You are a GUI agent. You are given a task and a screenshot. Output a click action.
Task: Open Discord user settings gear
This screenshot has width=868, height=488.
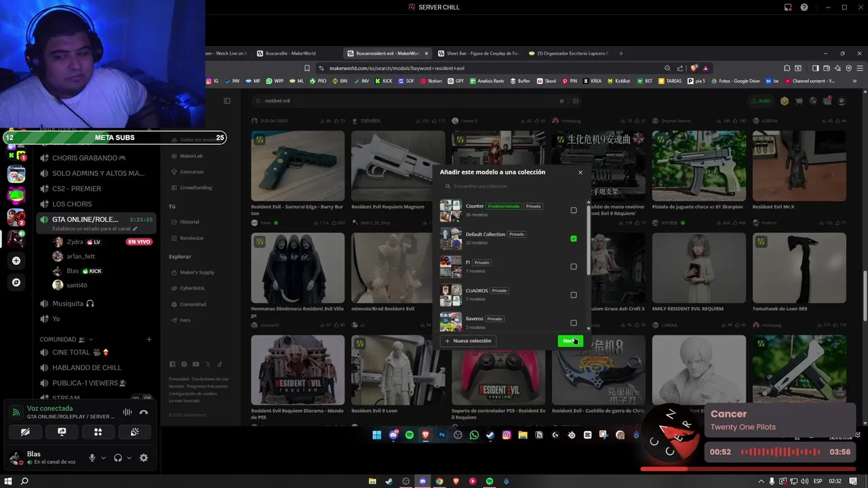(144, 458)
